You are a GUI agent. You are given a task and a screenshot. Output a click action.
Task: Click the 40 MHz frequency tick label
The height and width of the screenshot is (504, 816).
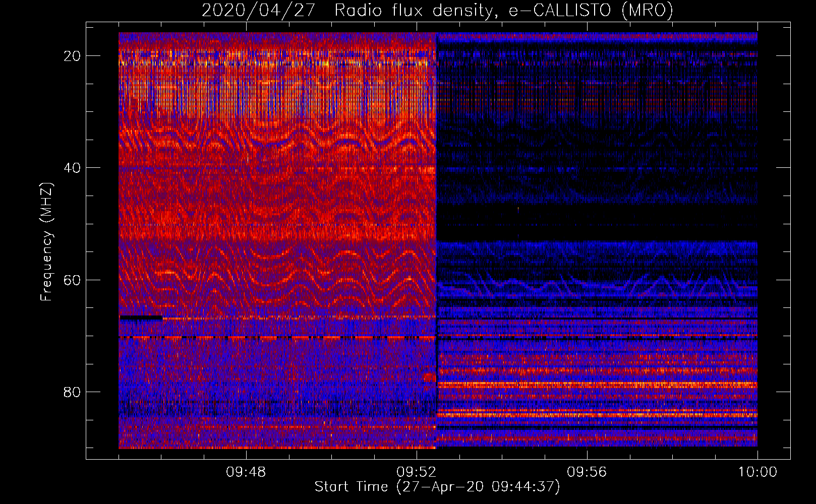(72, 168)
